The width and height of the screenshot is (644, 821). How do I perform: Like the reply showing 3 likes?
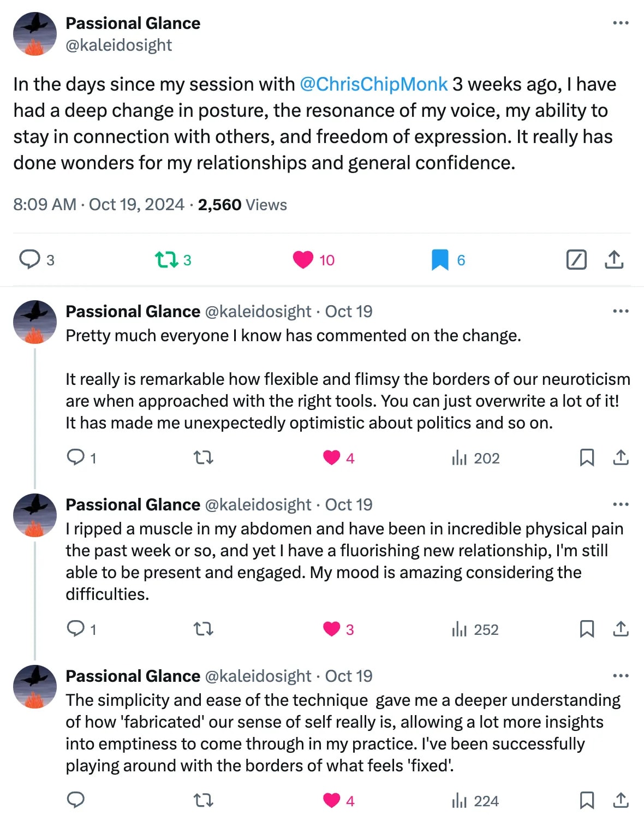pos(331,629)
